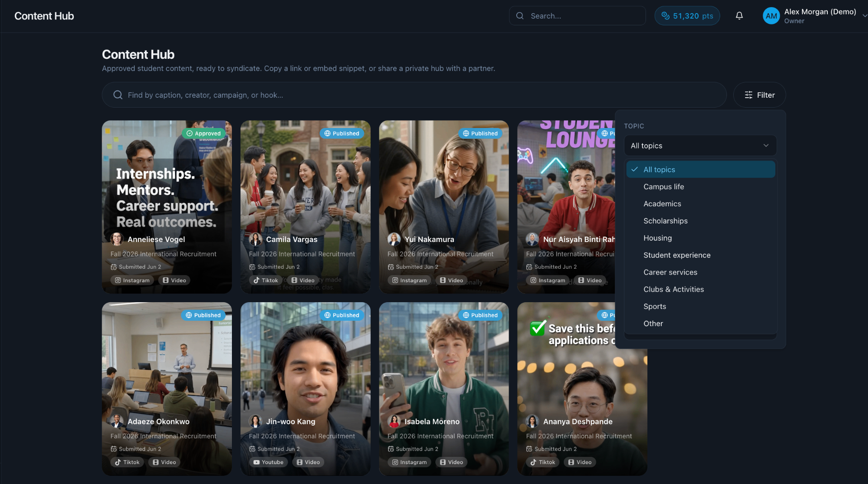
Task: Click Video tag on Camila Vargas card
Action: 303,280
